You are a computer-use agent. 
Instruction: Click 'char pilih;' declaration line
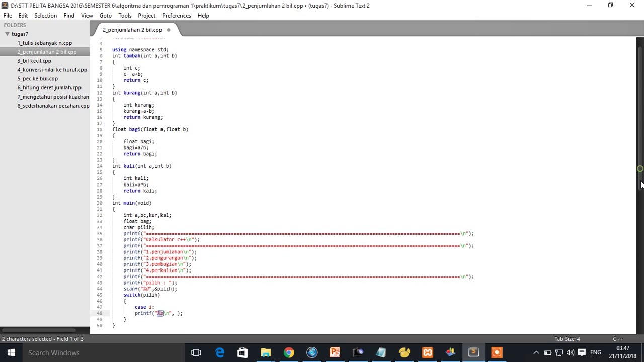(139, 228)
